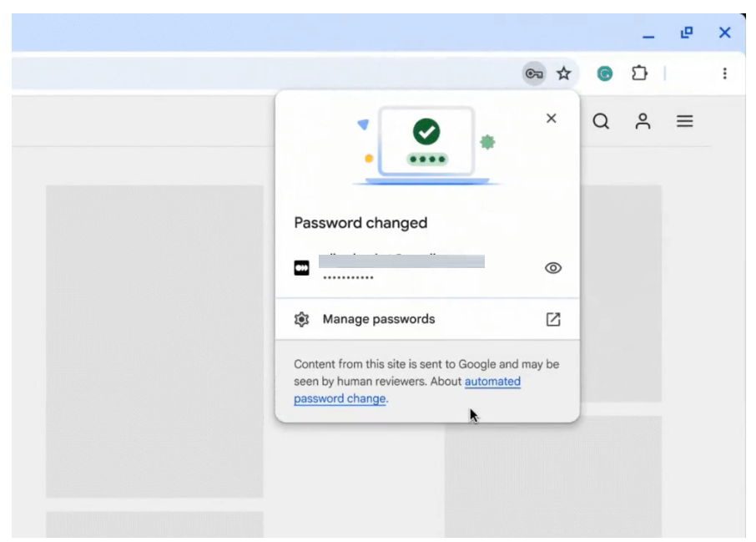Click the Manage passwords gear icon
Viewport: 756px width, 542px height.
pyautogui.click(x=301, y=319)
